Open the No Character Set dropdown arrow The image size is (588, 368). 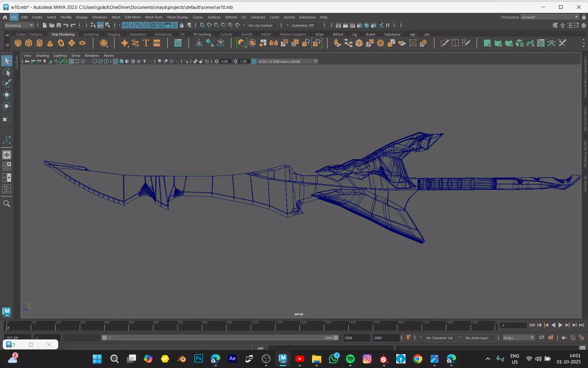coord(421,338)
